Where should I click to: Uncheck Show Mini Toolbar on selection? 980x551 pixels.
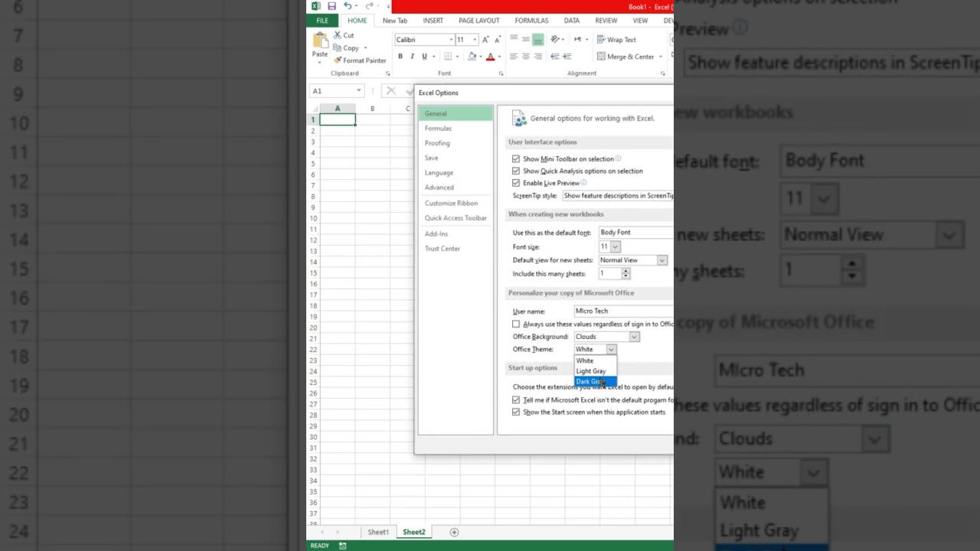[x=516, y=158]
